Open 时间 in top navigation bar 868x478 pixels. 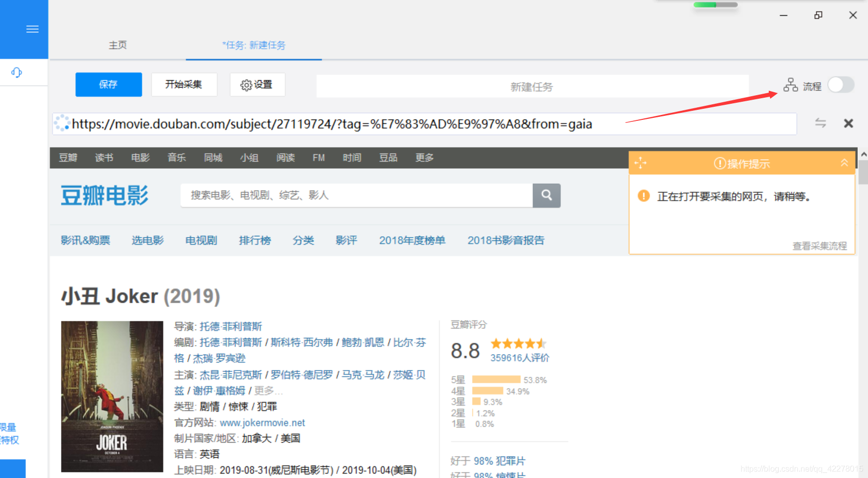pyautogui.click(x=352, y=158)
